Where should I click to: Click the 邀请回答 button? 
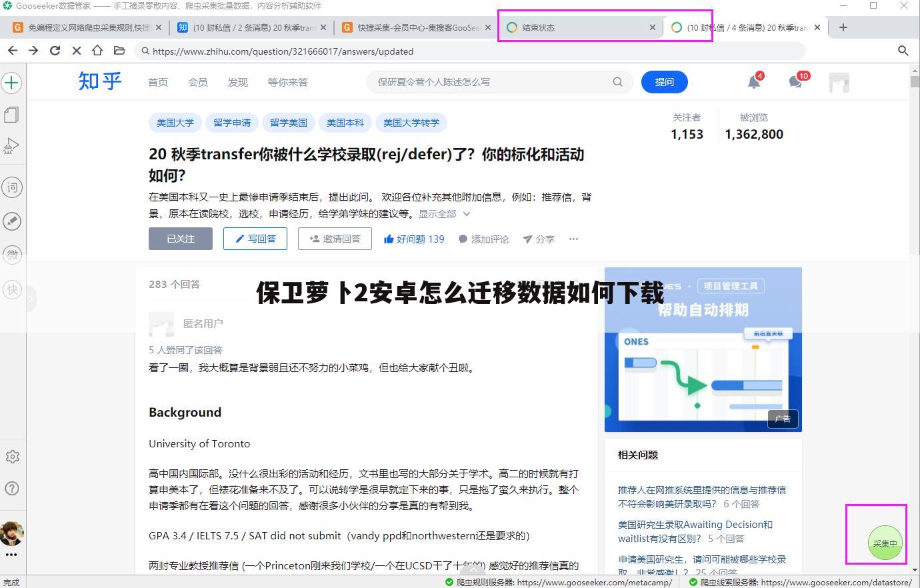(335, 239)
